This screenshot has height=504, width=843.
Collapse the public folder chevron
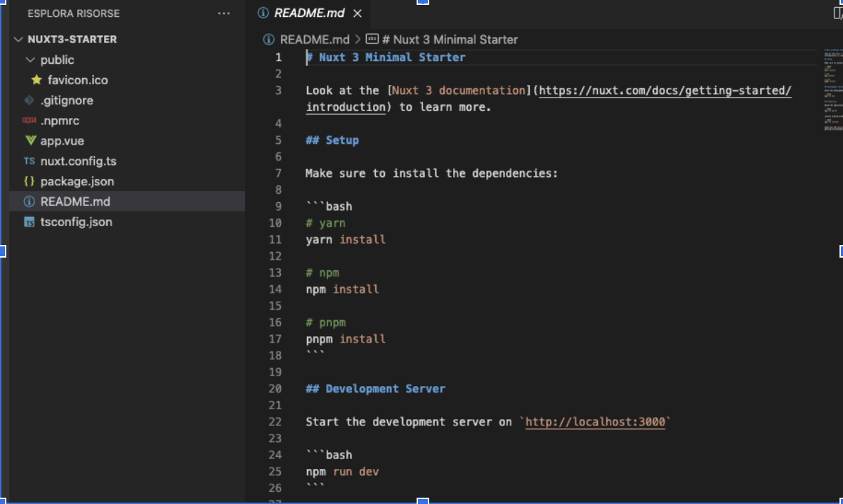pos(30,60)
